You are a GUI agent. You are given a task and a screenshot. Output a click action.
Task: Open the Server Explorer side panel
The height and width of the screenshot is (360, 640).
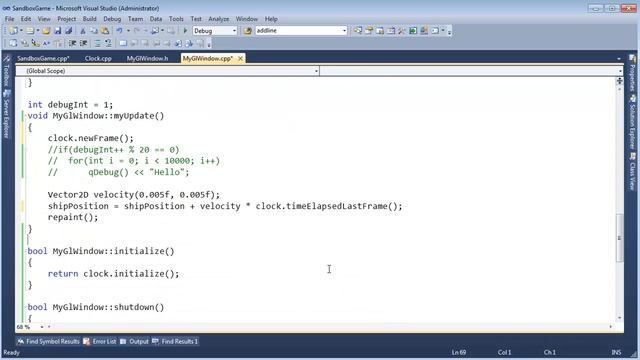pos(6,114)
